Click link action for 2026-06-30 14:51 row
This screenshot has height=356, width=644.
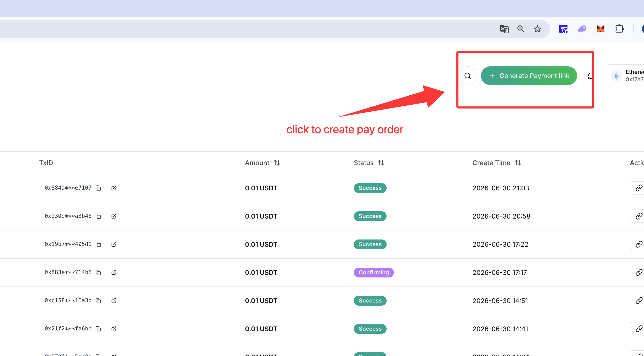click(x=637, y=300)
